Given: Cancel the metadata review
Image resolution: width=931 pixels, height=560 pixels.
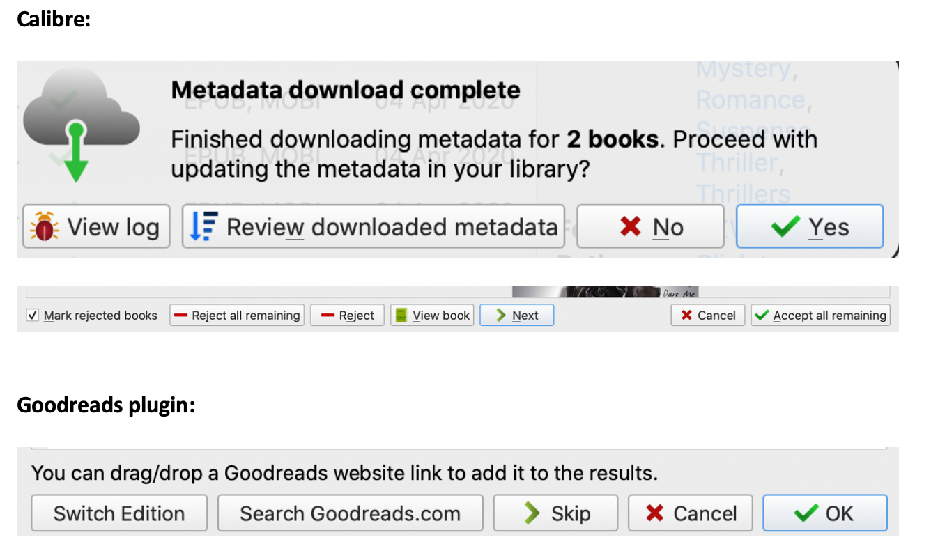Looking at the screenshot, I should (707, 316).
